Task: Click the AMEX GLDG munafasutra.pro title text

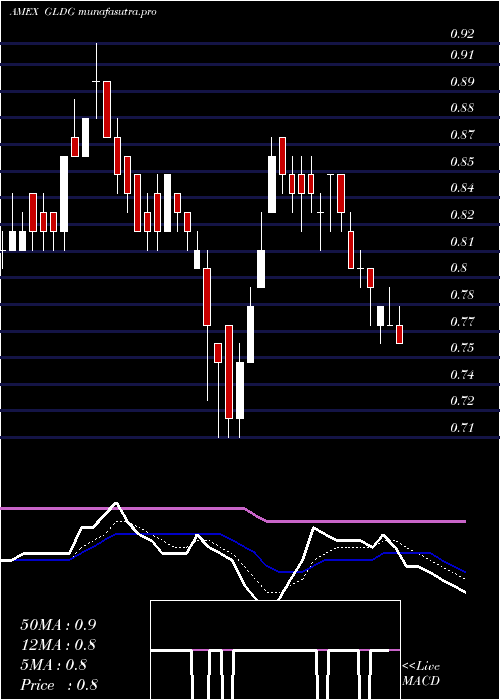Action: pos(83,12)
